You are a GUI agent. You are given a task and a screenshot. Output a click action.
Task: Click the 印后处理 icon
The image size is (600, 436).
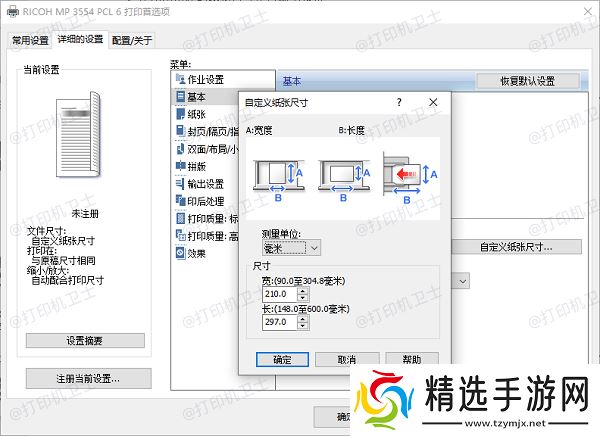coord(181,201)
